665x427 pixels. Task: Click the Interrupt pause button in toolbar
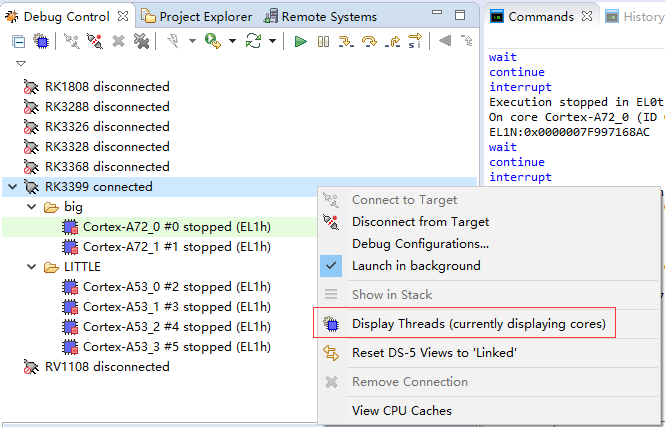[323, 41]
